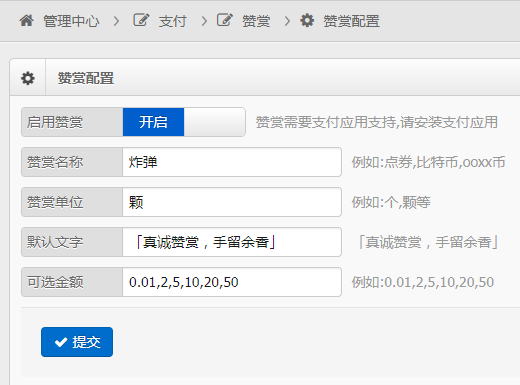Click the 启用赞赏 label
Viewport: 520px width, 385px height.
coord(55,122)
